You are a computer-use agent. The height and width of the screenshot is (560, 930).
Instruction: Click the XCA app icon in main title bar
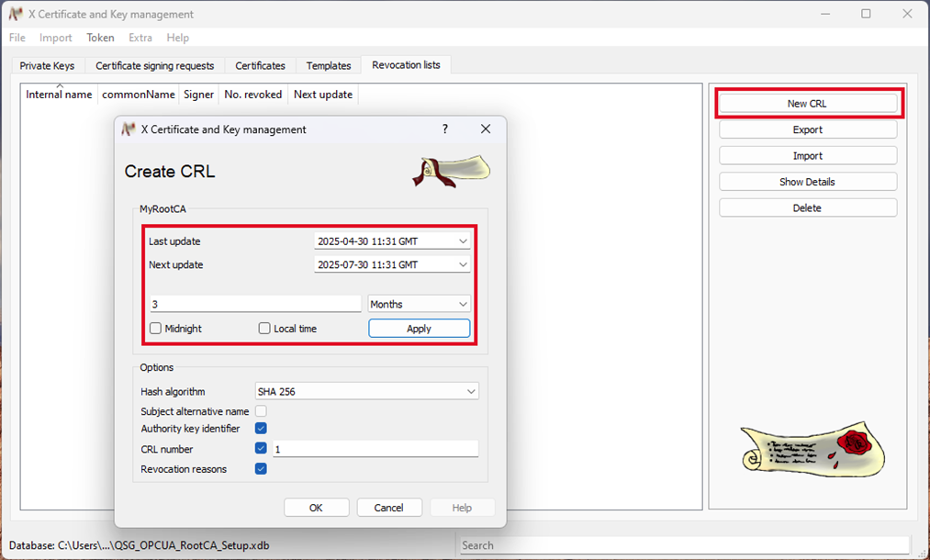coord(16,14)
